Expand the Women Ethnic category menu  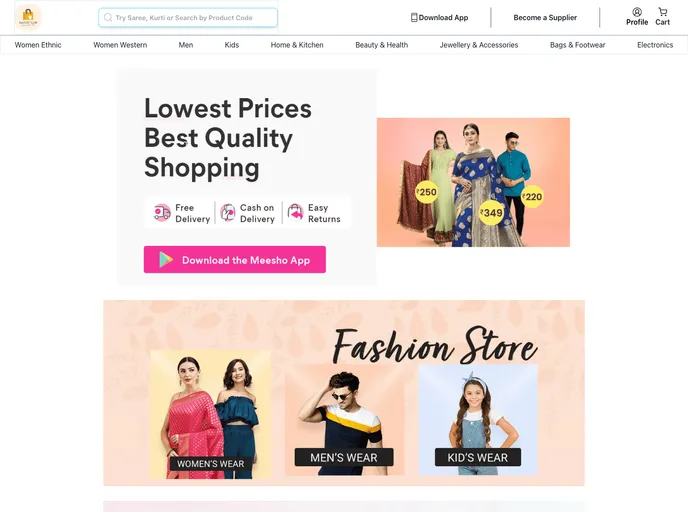(38, 45)
